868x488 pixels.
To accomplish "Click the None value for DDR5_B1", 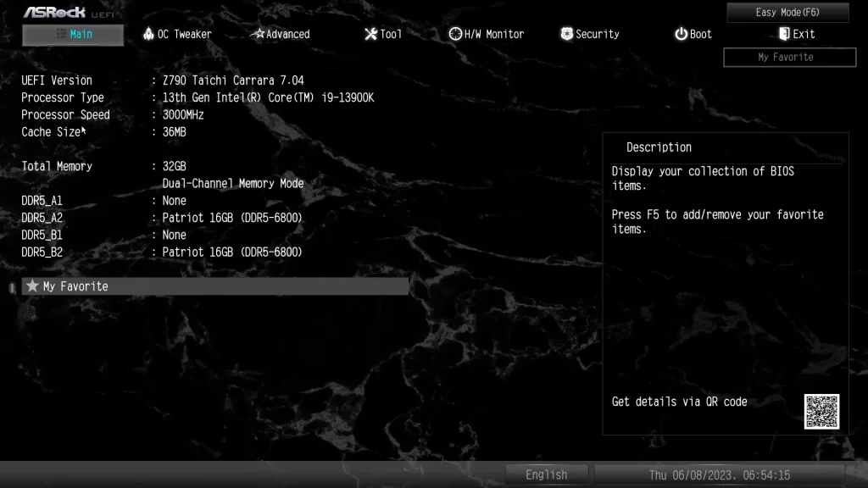I will (x=174, y=236).
